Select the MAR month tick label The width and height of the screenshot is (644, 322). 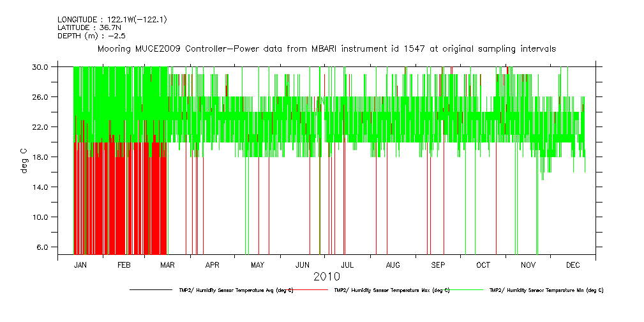(167, 264)
